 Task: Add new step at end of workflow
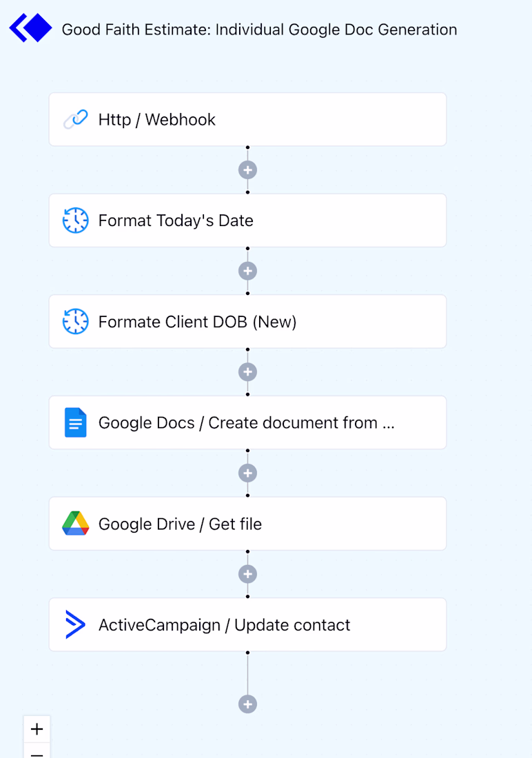point(247,704)
